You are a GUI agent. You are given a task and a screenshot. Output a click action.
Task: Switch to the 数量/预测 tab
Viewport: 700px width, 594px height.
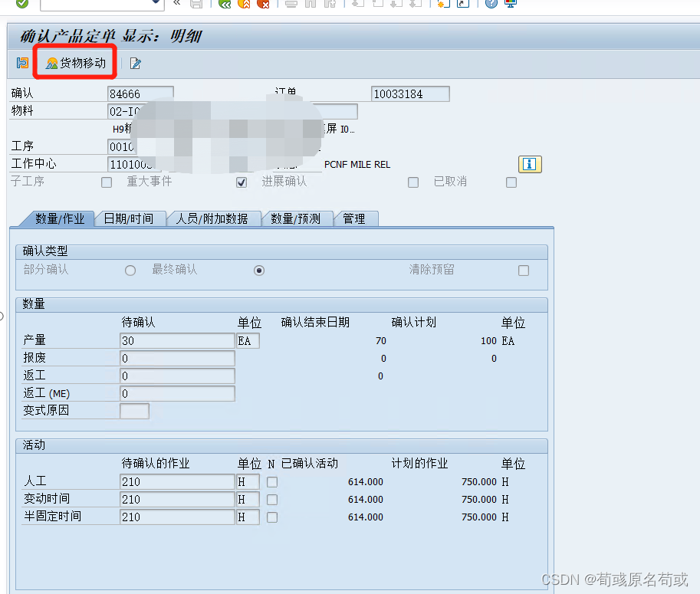click(295, 218)
